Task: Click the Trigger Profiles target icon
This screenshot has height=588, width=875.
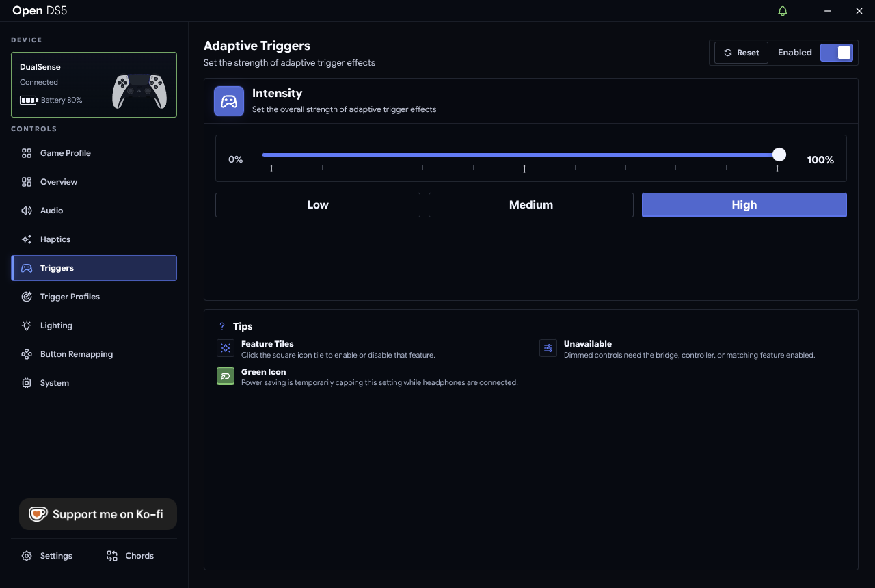Action: click(x=27, y=297)
